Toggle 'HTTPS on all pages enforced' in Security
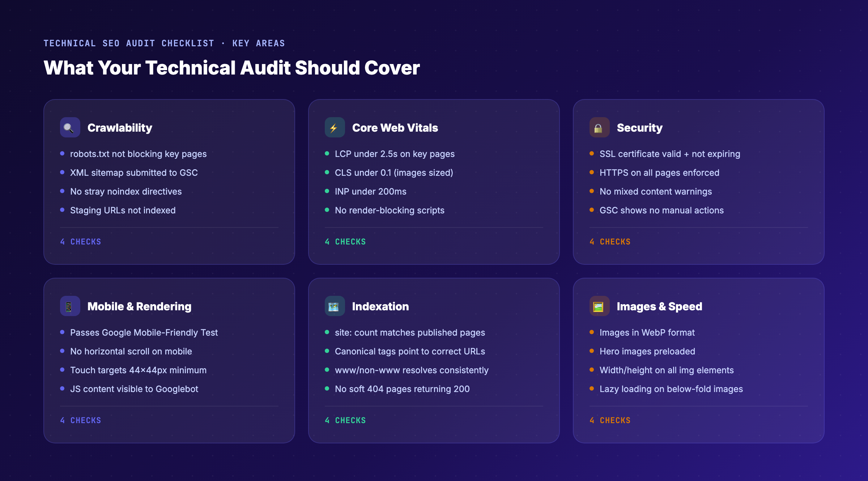The width and height of the screenshot is (868, 481). (659, 173)
